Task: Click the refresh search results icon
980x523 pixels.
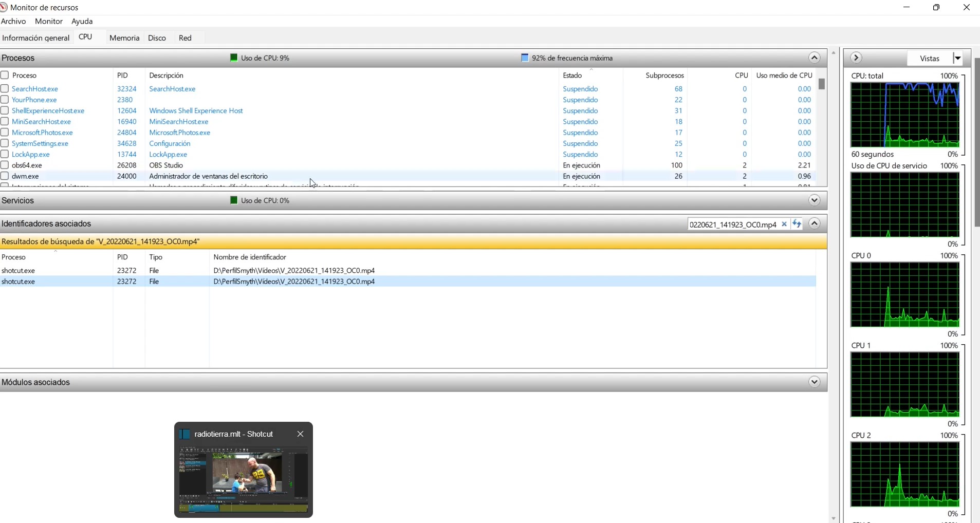Action: 797,224
